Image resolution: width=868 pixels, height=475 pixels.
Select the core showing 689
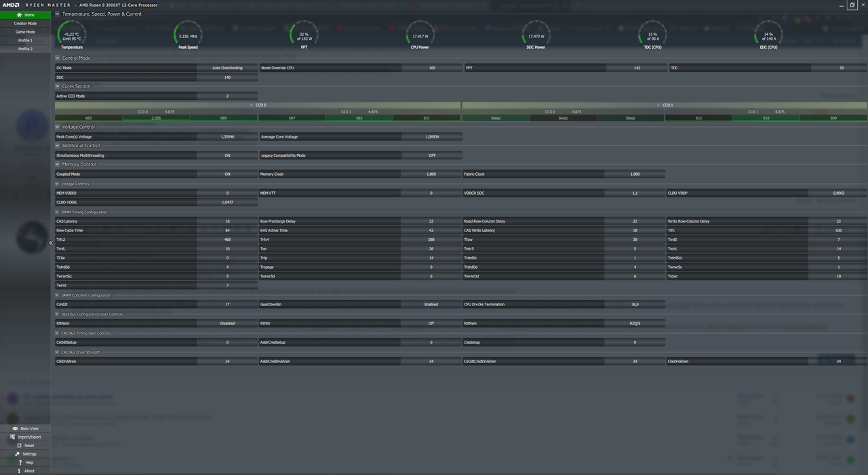224,118
